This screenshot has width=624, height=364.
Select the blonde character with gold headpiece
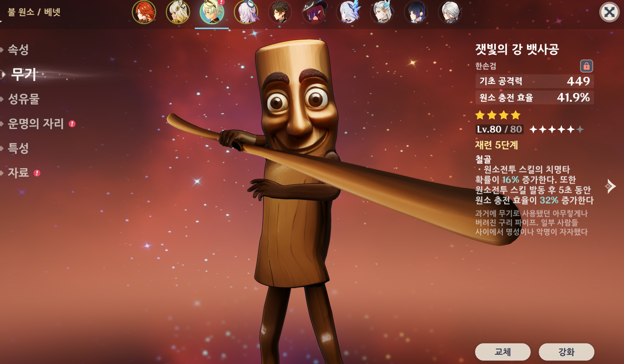click(x=178, y=12)
